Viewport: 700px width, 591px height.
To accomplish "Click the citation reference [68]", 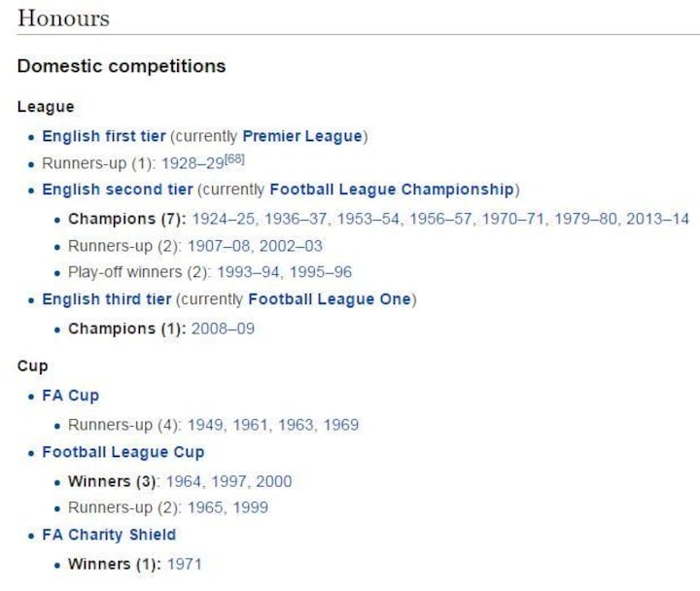I will point(234,159).
